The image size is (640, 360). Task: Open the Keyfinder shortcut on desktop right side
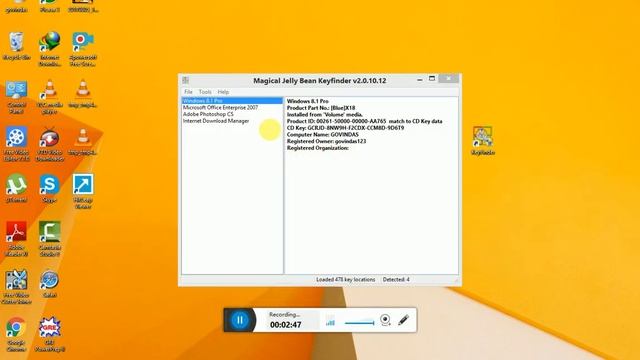[x=483, y=141]
